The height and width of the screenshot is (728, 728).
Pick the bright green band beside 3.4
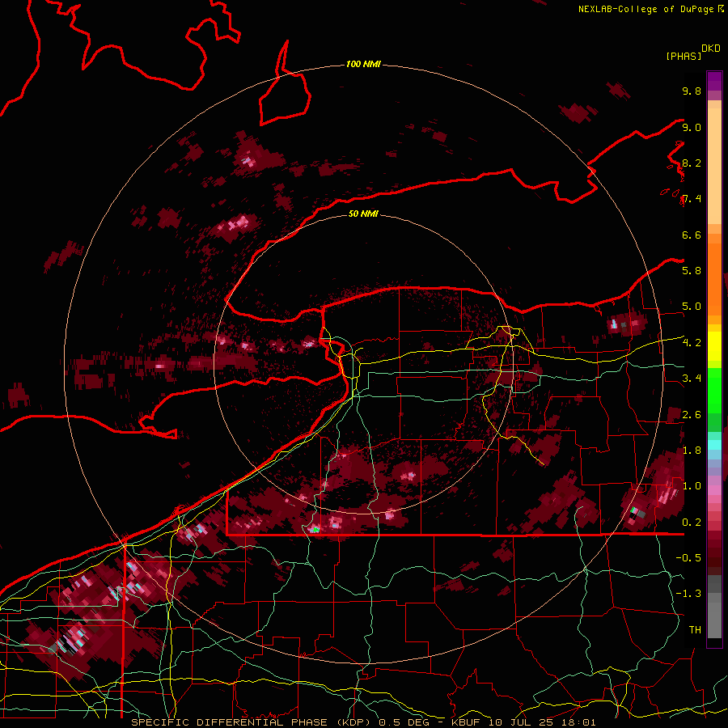tap(714, 390)
